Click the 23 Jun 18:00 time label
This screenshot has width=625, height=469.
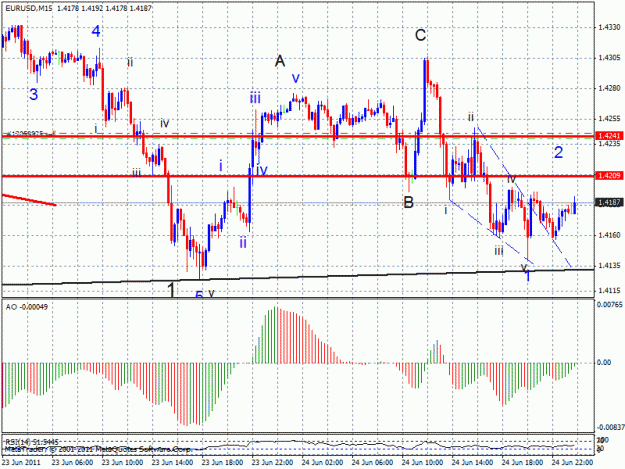pyautogui.click(x=222, y=463)
